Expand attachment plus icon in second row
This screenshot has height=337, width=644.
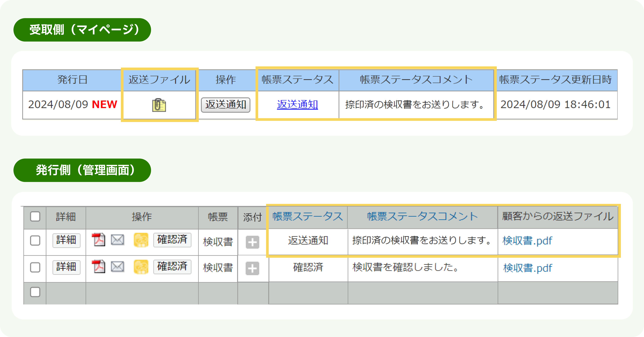pos(252,269)
